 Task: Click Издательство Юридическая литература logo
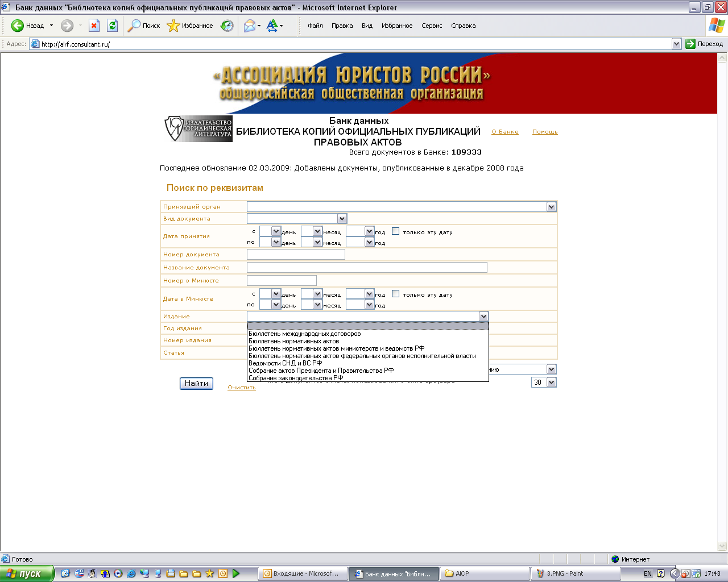pyautogui.click(x=198, y=129)
